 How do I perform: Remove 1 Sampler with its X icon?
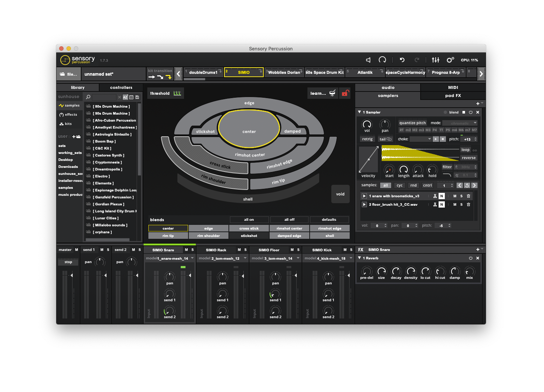tap(478, 112)
